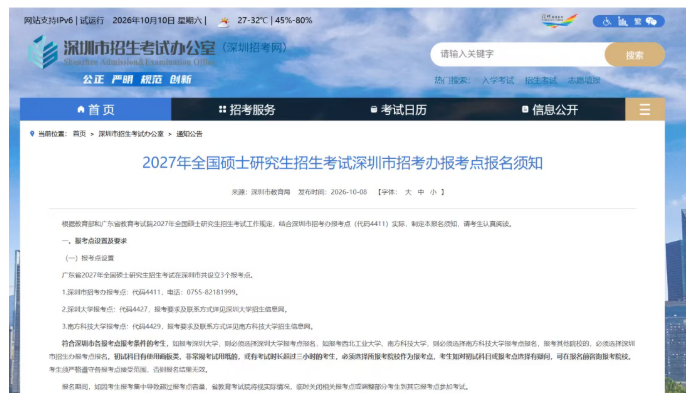
Task: Click the article title 2027年全国硕士研究生招生考试
Action: click(342, 163)
